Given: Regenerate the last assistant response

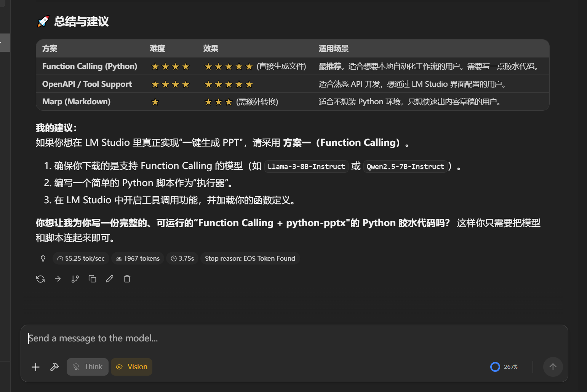Looking at the screenshot, I should coord(40,279).
